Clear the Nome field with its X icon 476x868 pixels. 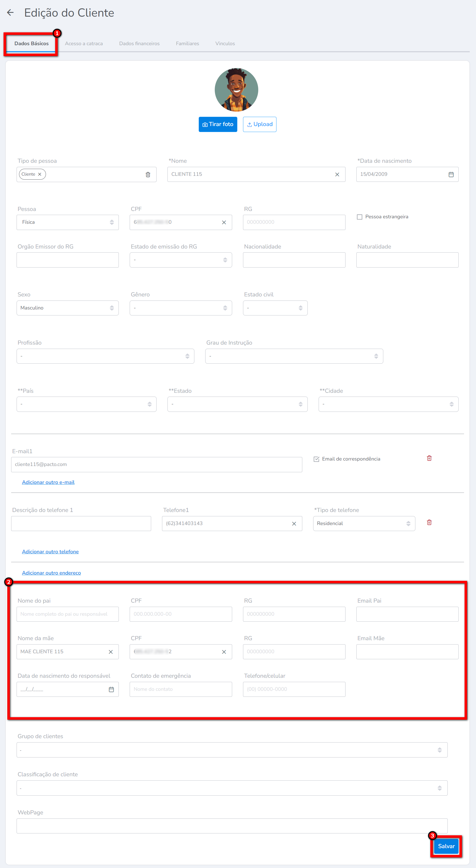337,174
